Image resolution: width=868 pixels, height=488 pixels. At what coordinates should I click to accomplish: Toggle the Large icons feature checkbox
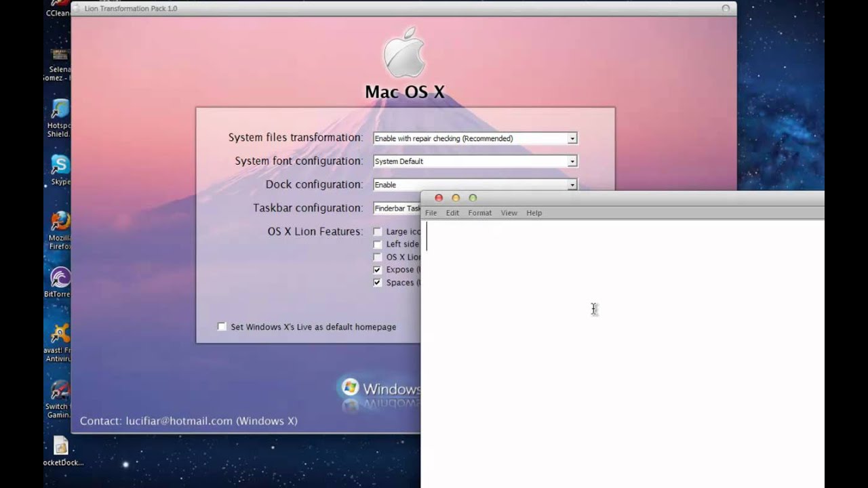coord(378,232)
